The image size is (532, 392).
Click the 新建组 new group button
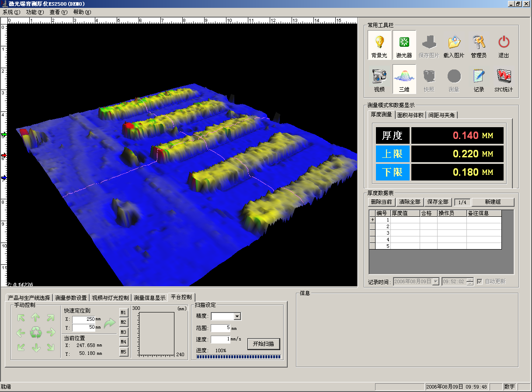[x=493, y=202]
